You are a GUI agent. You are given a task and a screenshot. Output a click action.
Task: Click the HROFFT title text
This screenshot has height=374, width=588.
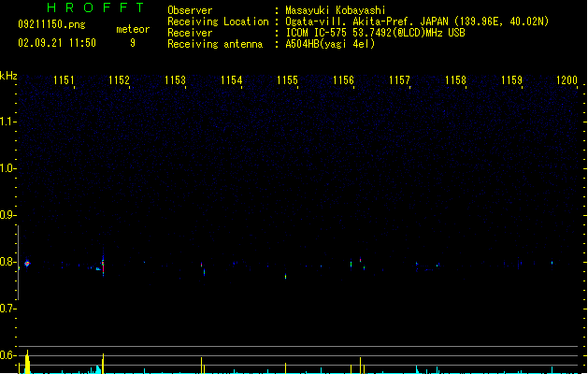(x=95, y=7)
